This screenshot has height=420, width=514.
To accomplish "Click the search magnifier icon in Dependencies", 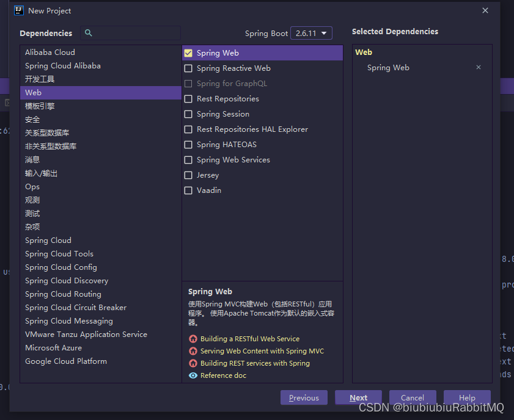I will (88, 33).
